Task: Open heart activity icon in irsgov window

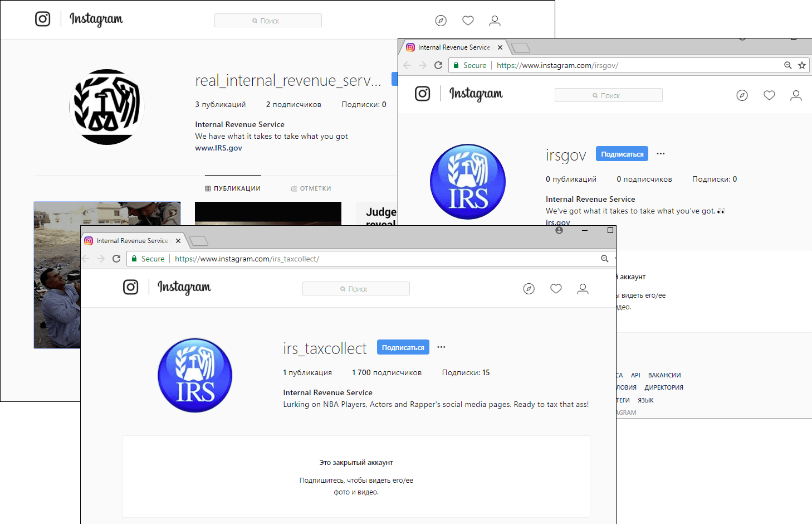Action: 769,95
